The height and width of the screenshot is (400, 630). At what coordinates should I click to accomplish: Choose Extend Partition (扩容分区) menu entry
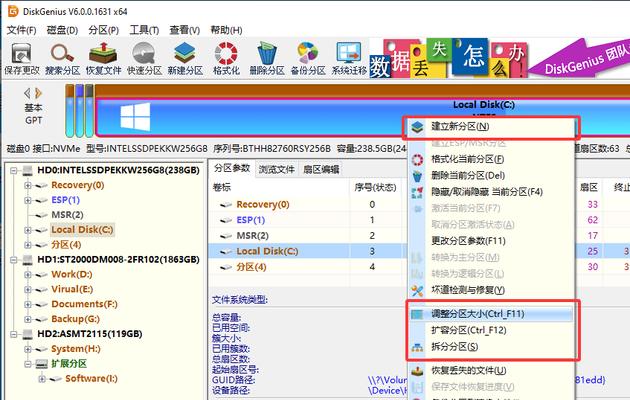(x=492, y=331)
